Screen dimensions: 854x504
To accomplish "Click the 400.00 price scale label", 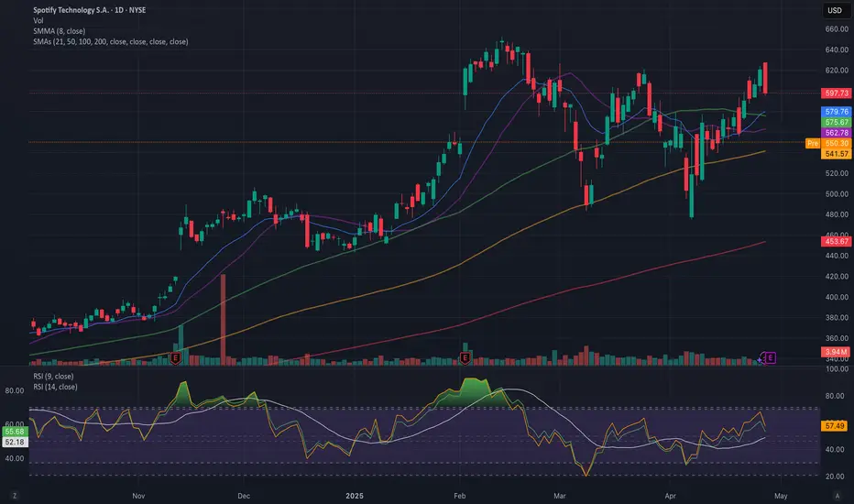I will click(837, 297).
